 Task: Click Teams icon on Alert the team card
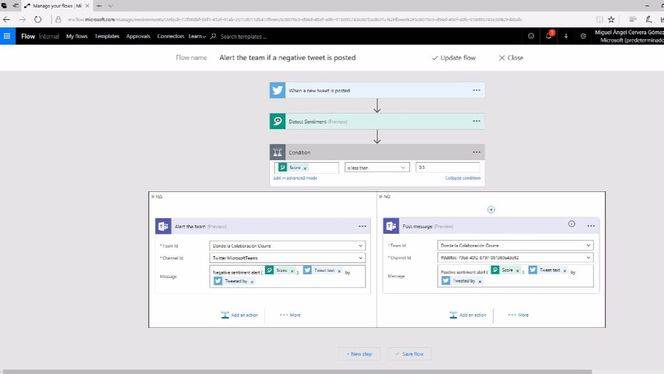coord(163,226)
